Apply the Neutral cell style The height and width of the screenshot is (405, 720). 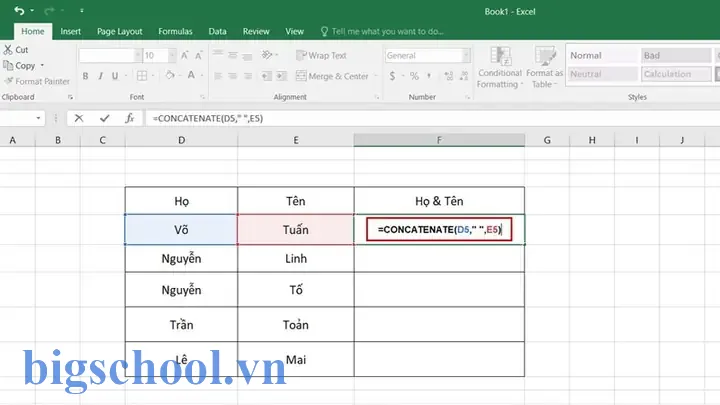602,74
